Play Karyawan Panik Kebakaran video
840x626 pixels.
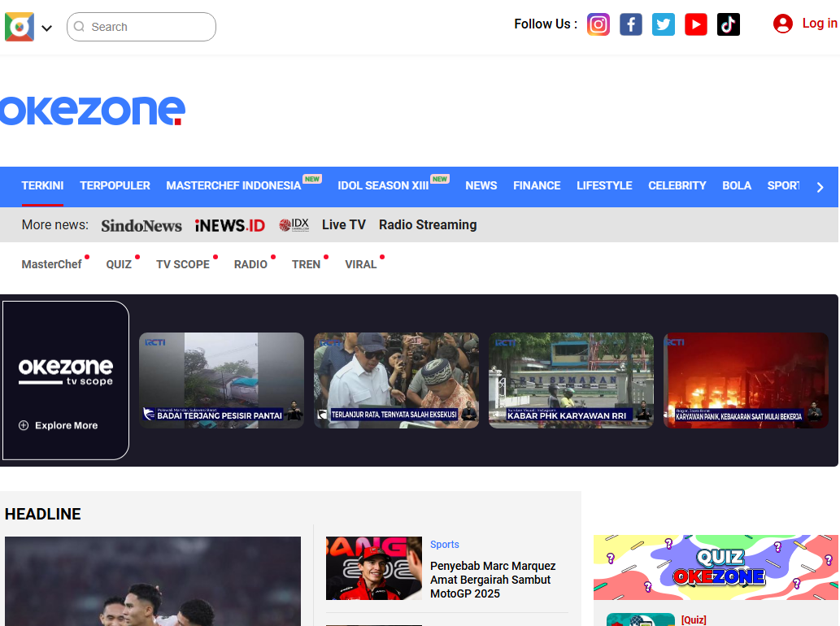(746, 380)
